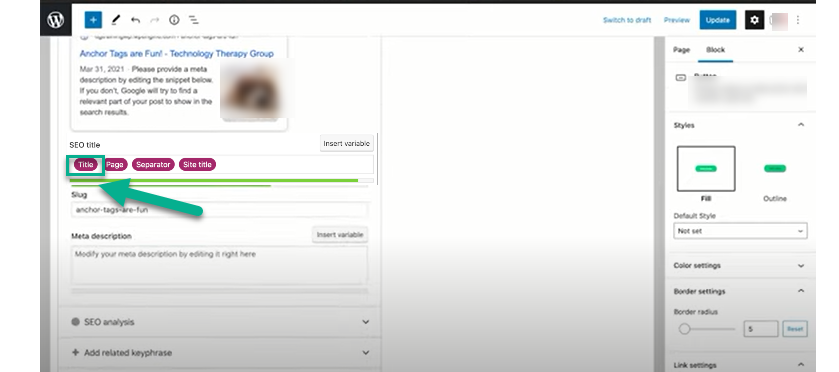This screenshot has height=372, width=839.
Task: Select the Outline button style
Action: [775, 169]
